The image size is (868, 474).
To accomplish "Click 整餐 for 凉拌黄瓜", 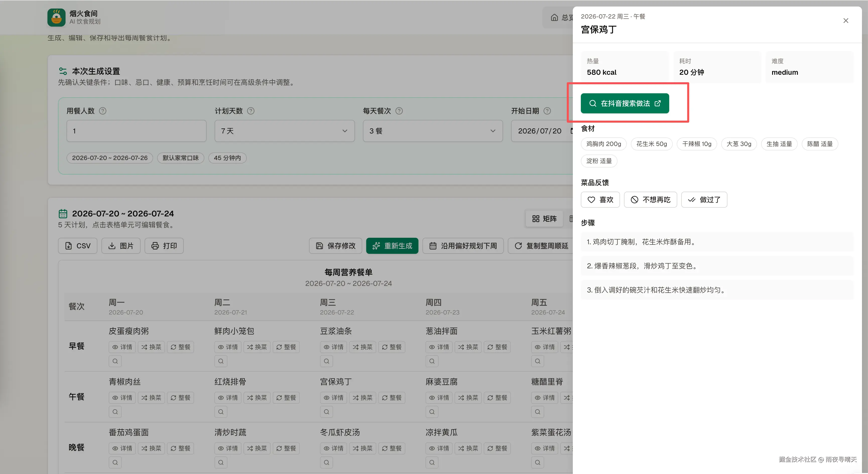I will [497, 448].
